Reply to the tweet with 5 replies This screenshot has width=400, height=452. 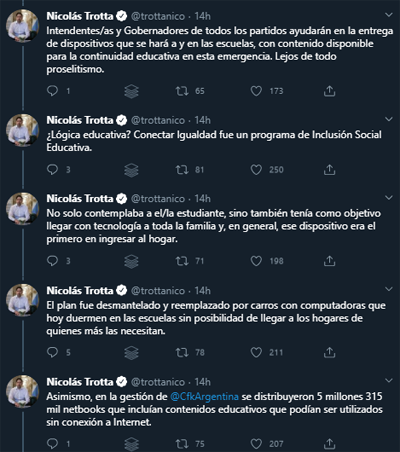coord(52,352)
